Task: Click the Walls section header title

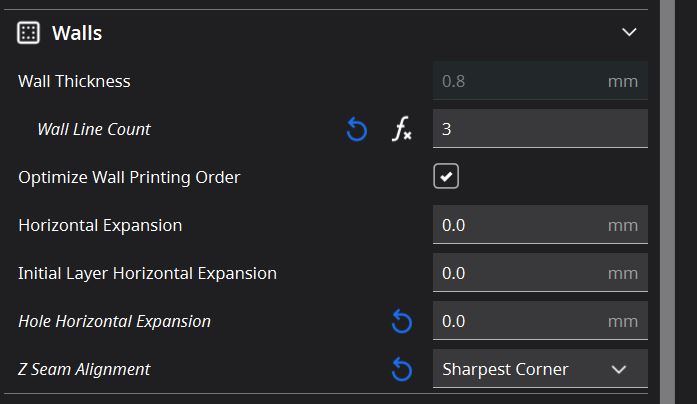Action: coord(77,33)
